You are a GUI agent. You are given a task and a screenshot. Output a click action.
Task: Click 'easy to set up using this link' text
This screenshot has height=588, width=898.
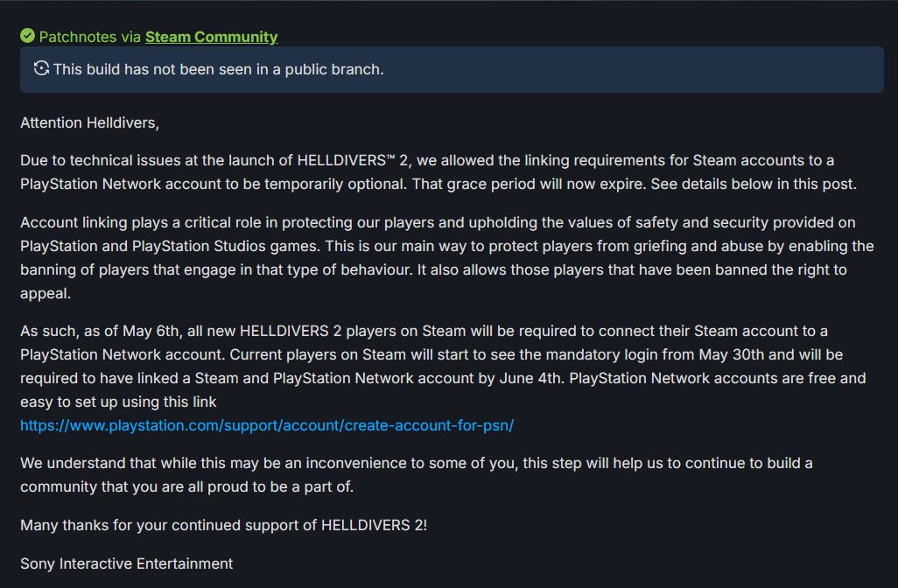click(x=118, y=402)
